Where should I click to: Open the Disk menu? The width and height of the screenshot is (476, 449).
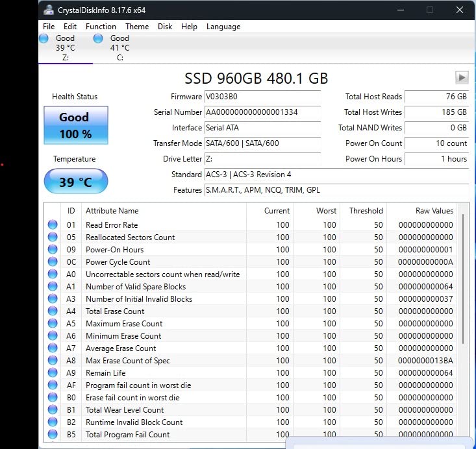(165, 27)
